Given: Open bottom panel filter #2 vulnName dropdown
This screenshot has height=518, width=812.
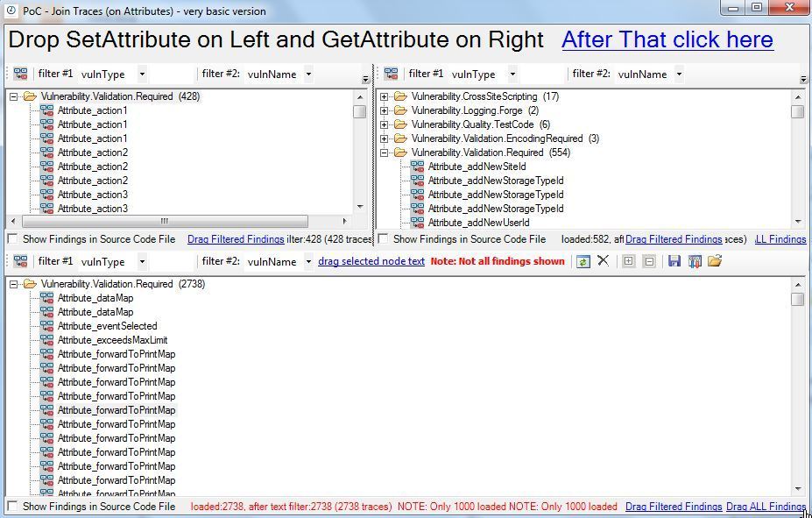Looking at the screenshot, I should pyautogui.click(x=308, y=261).
